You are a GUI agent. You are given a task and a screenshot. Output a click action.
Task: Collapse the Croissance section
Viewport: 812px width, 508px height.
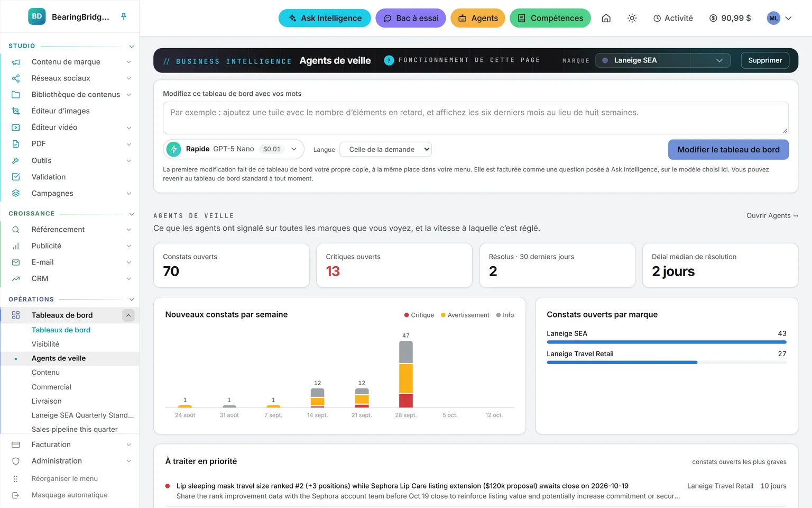[x=132, y=214]
